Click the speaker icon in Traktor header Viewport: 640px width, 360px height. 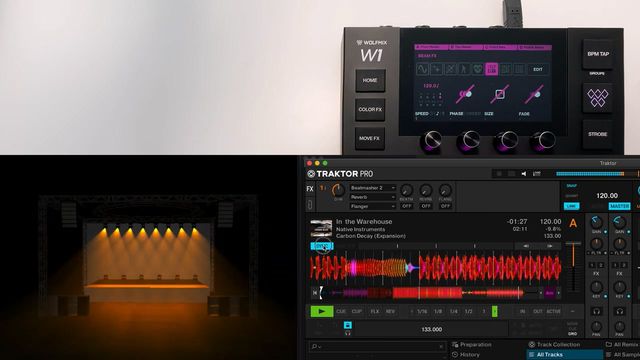click(x=524, y=174)
